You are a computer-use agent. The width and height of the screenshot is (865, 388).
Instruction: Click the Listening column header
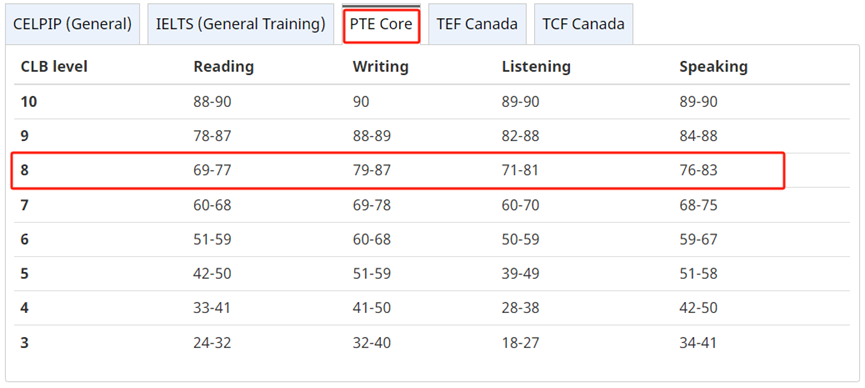(x=536, y=67)
